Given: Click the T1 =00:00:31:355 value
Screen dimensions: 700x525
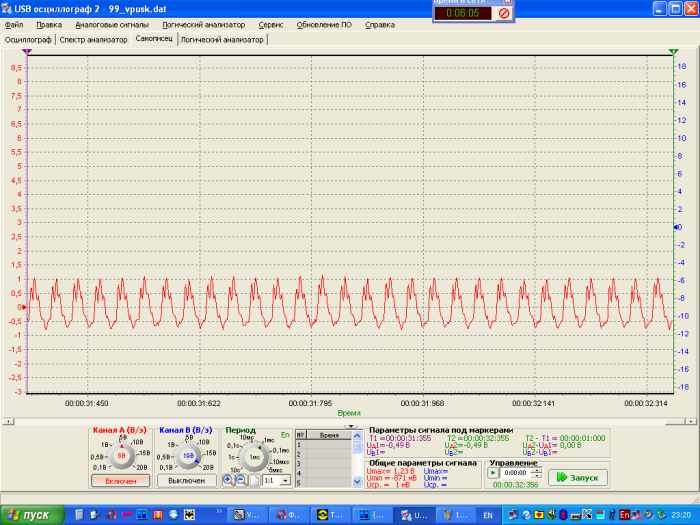Looking at the screenshot, I should (x=400, y=438).
